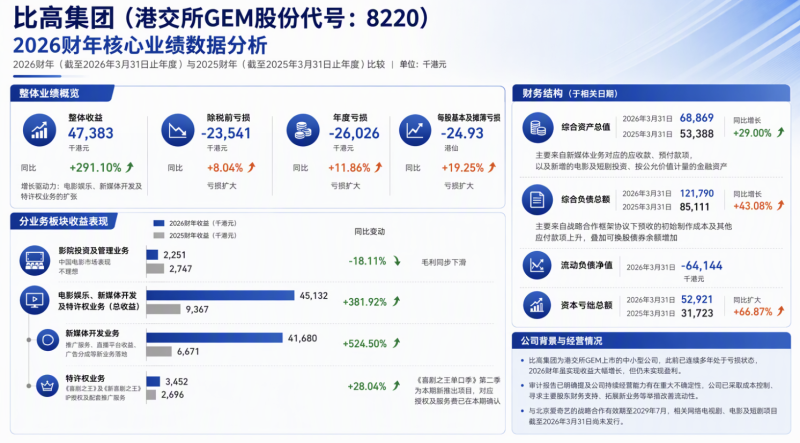Image resolution: width=800 pixels, height=443 pixels.
Task: Click the gray legend swatch for 2025财年收益
Action: (159, 235)
